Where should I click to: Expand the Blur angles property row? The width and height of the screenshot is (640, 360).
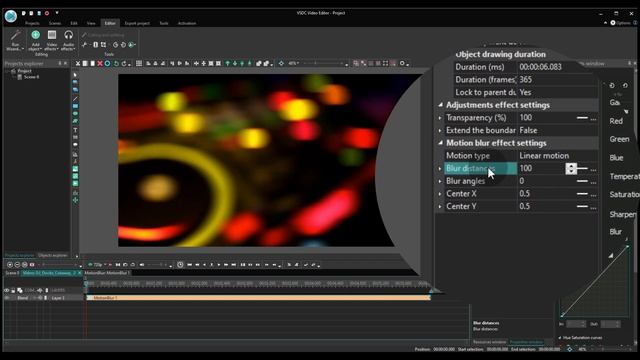tap(440, 181)
